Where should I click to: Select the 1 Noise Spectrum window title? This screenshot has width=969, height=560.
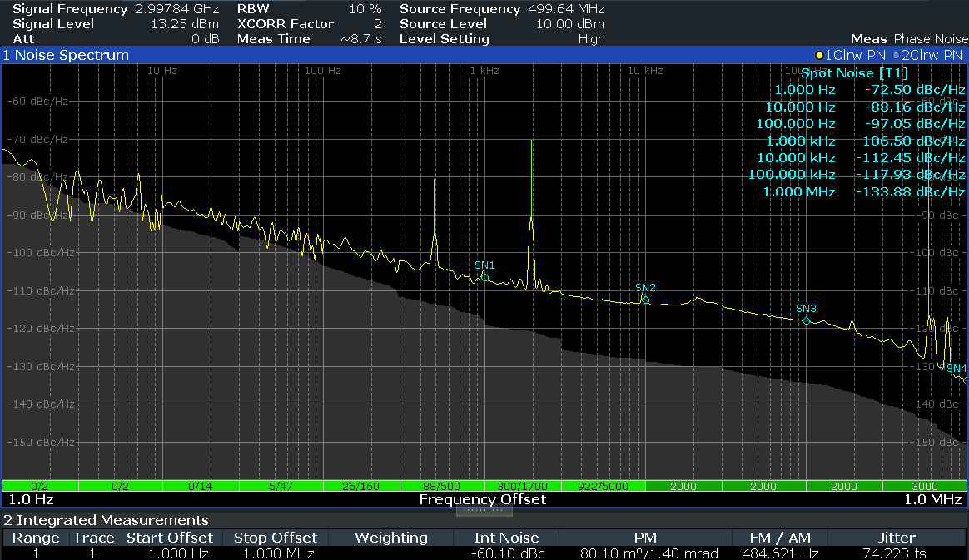click(67, 55)
